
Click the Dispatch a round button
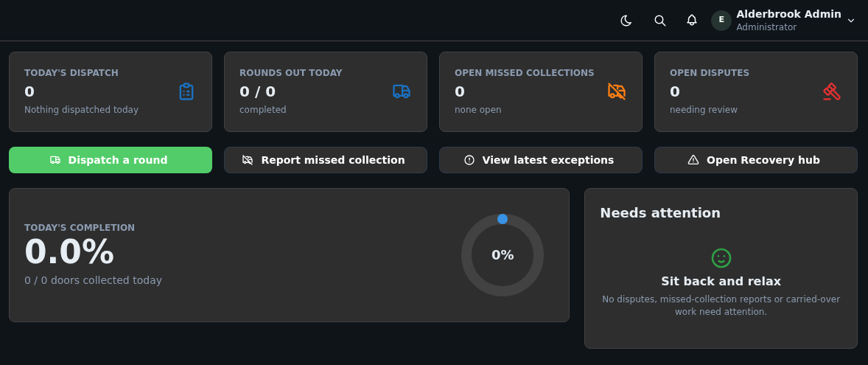click(x=111, y=160)
